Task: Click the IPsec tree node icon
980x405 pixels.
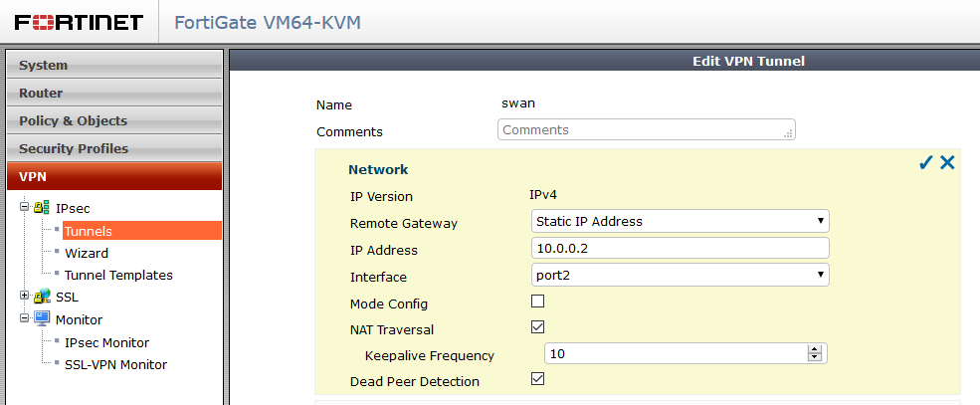Action: [x=41, y=208]
